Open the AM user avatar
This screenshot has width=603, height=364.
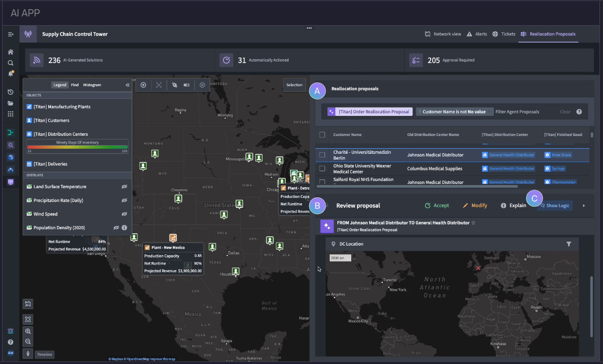(x=10, y=353)
